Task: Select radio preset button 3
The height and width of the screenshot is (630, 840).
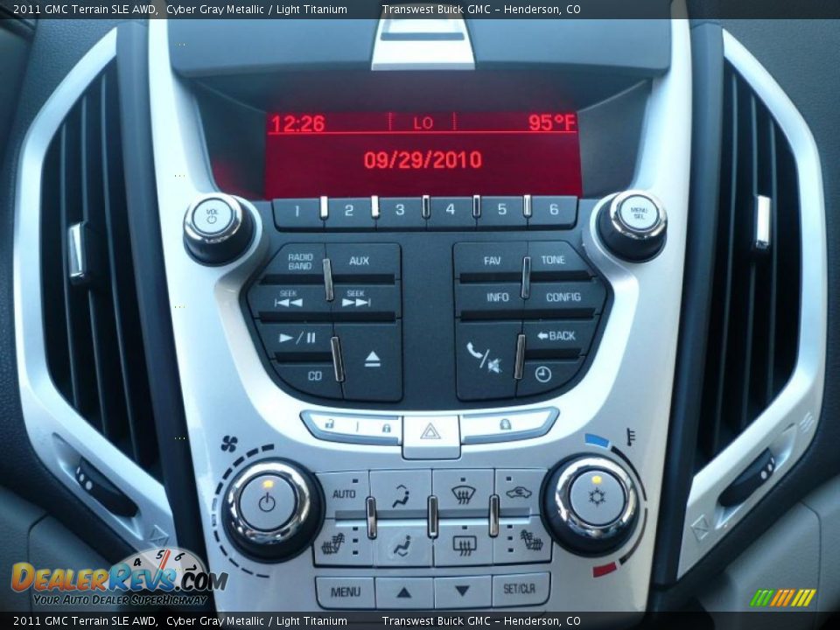Action: 400,210
